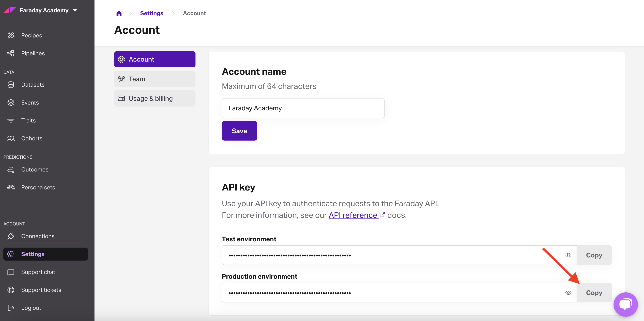The width and height of the screenshot is (644, 321).
Task: Reveal the Test environment API key
Action: coord(568,255)
